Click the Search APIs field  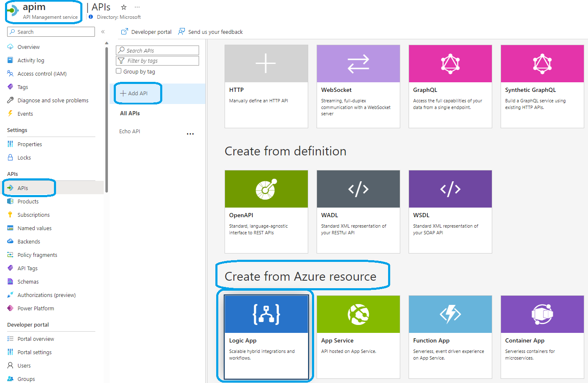point(157,50)
